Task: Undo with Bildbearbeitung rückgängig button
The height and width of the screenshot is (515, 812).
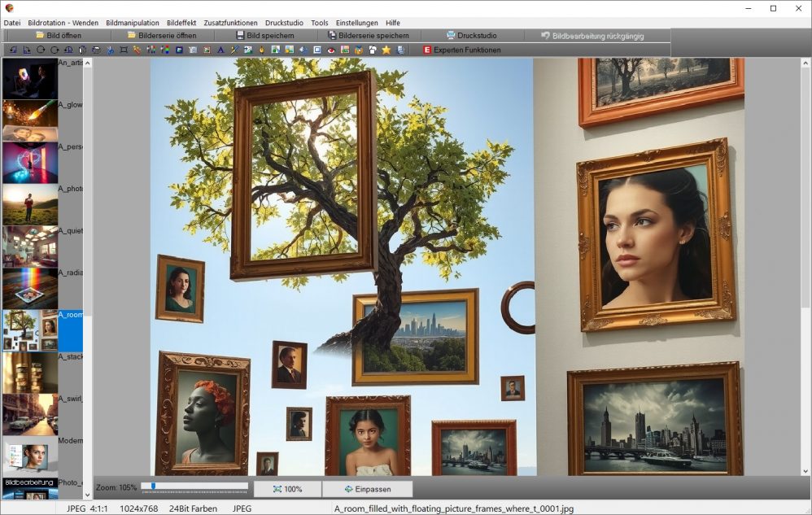Action: coord(592,36)
